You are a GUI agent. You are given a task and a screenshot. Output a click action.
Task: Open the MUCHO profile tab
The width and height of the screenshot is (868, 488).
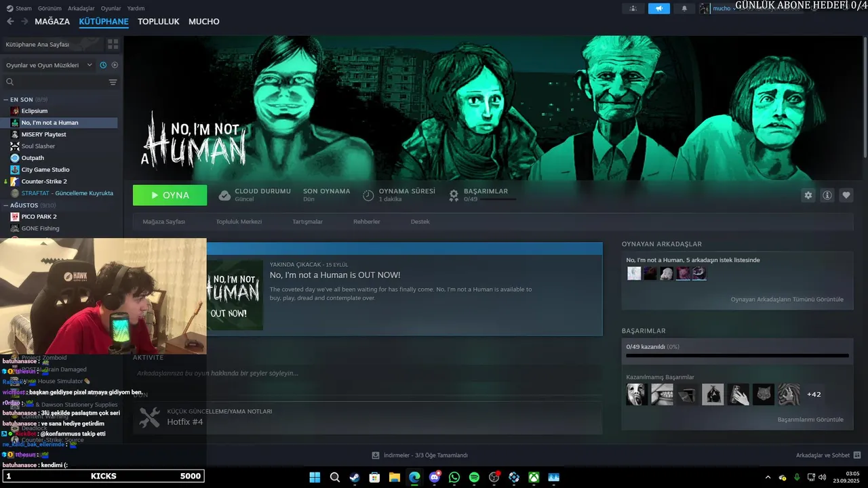204,22
